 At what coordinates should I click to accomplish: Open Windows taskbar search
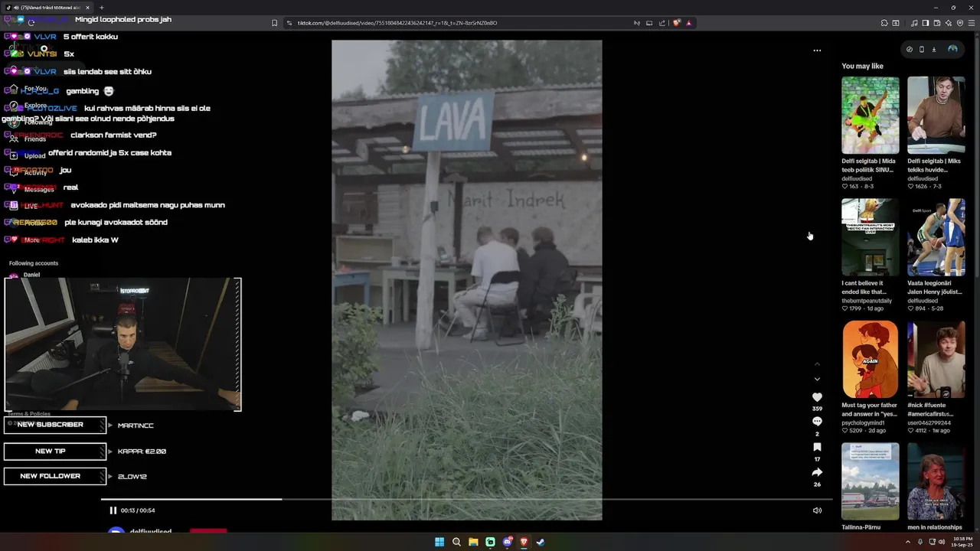point(456,542)
